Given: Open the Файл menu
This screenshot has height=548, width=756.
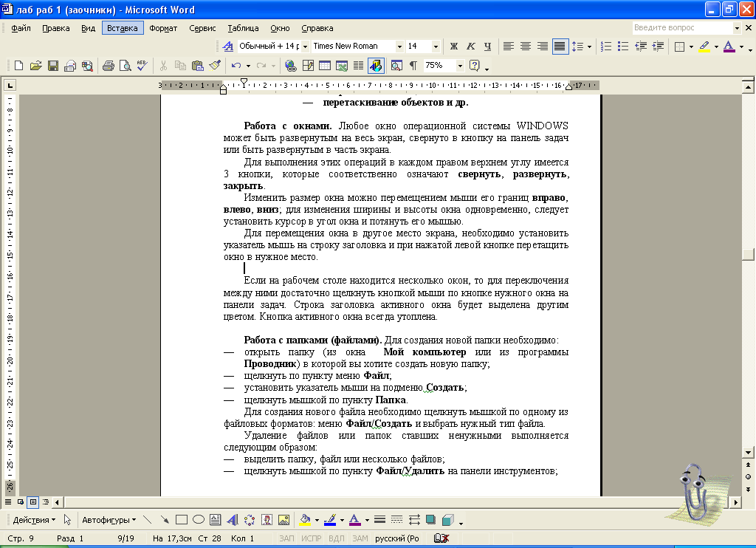Looking at the screenshot, I should coord(21,28).
